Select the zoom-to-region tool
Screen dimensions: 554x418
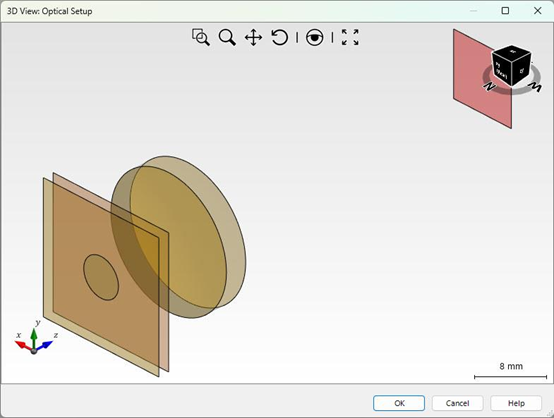pos(201,37)
